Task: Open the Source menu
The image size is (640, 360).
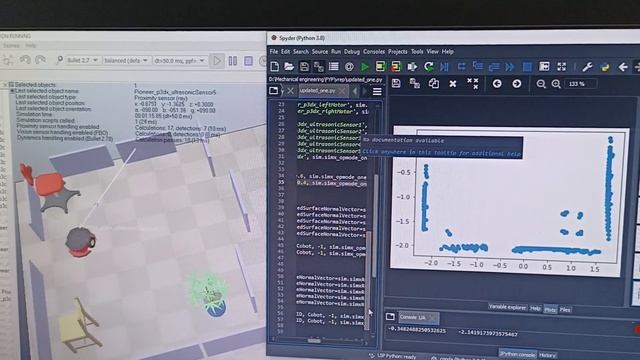Action: tap(320, 52)
